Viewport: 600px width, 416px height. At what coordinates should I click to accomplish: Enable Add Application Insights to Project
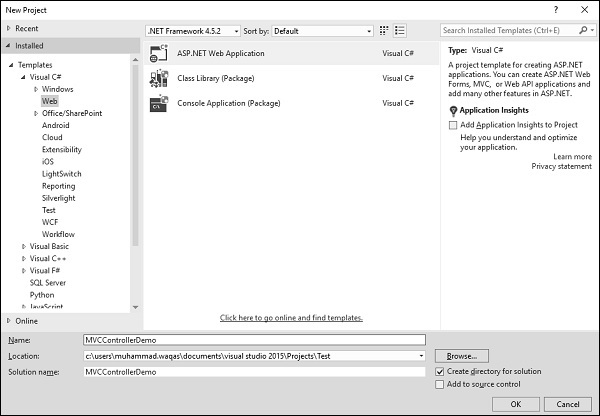453,125
